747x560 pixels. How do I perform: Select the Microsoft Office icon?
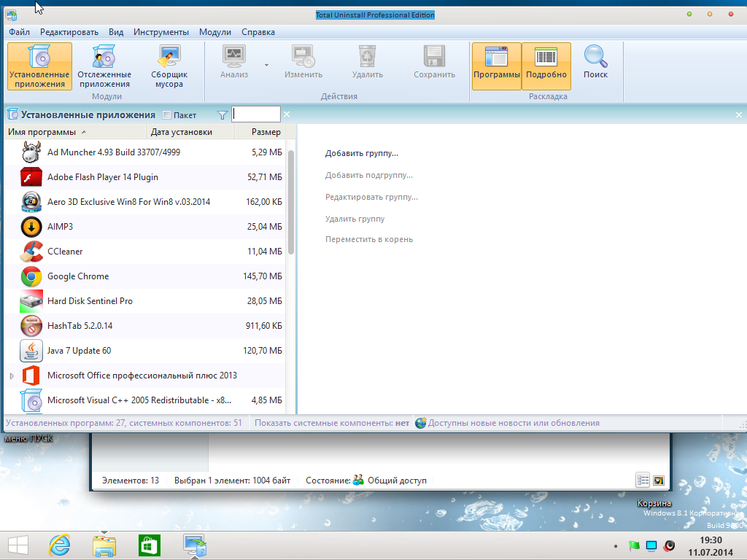click(x=31, y=376)
